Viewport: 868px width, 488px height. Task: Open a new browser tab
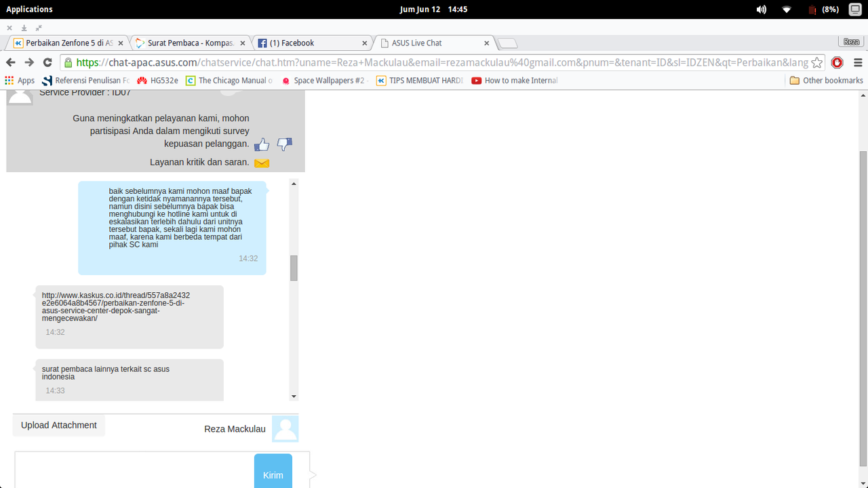[507, 43]
